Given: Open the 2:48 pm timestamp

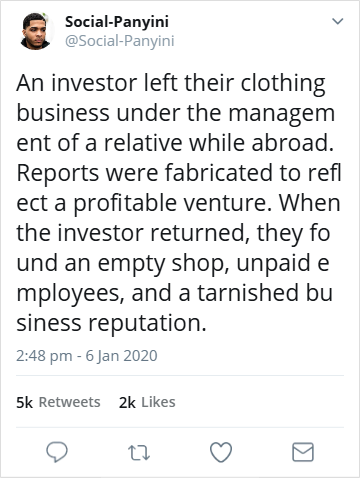Looking at the screenshot, I should (44, 356).
